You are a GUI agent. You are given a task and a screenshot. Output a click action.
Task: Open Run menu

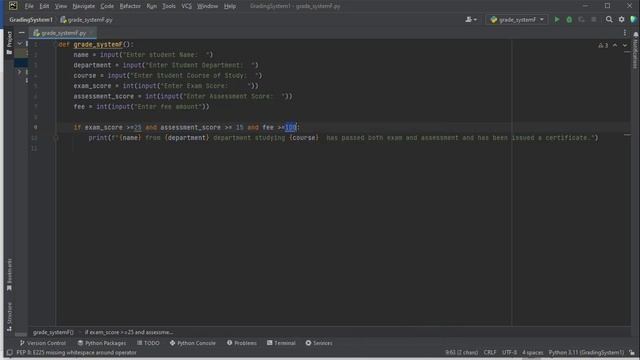click(151, 6)
